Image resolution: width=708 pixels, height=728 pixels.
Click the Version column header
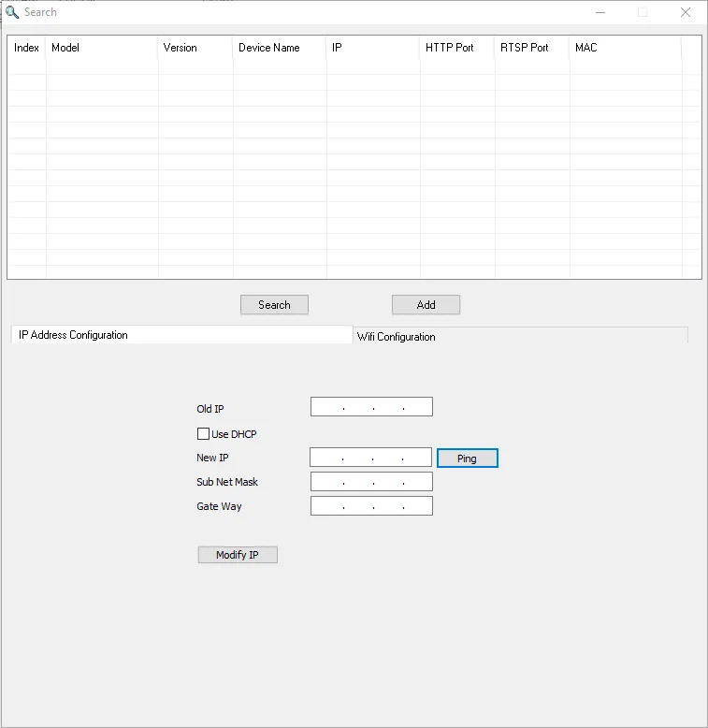pos(195,48)
